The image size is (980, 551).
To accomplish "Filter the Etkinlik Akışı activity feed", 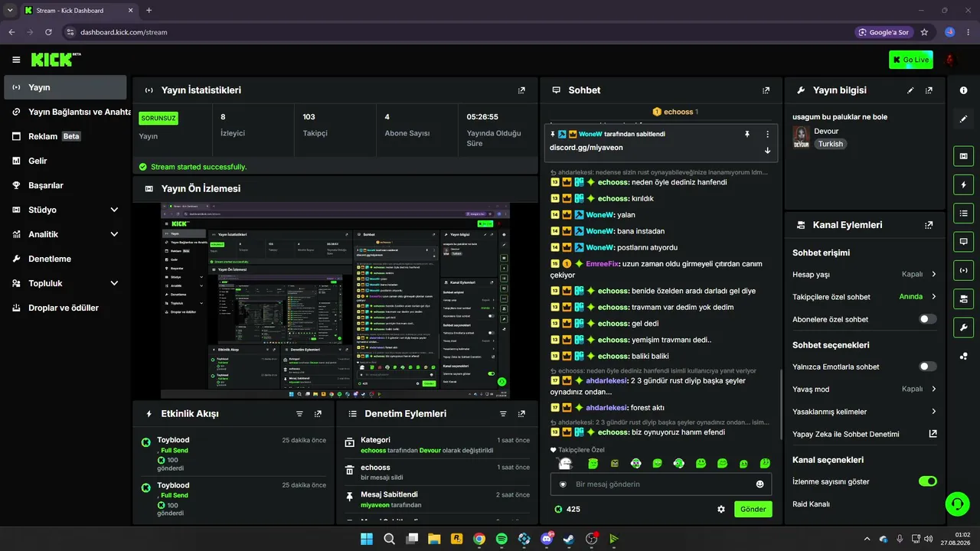I will pyautogui.click(x=299, y=413).
